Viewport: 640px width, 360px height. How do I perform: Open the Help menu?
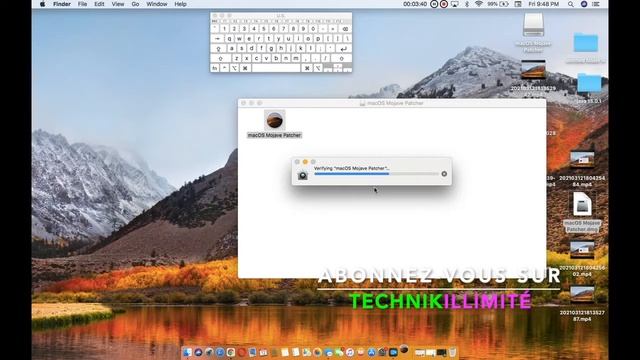[x=180, y=4]
